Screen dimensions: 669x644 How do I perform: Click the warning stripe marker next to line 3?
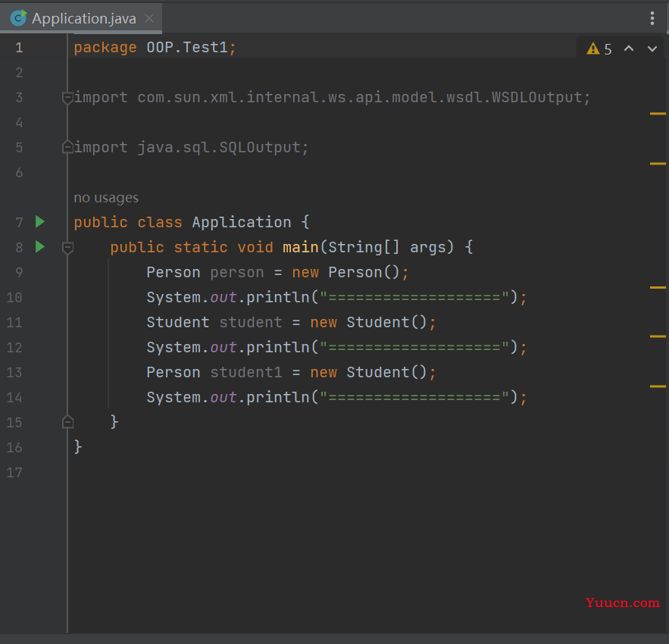(658, 114)
